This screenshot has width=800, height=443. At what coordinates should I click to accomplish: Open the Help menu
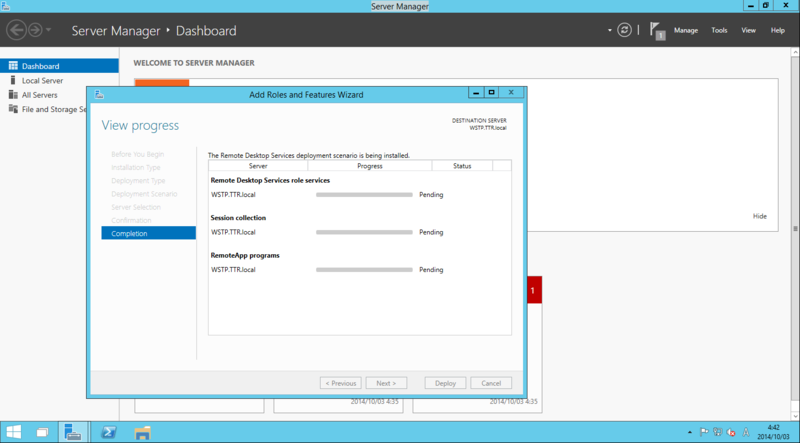click(778, 30)
